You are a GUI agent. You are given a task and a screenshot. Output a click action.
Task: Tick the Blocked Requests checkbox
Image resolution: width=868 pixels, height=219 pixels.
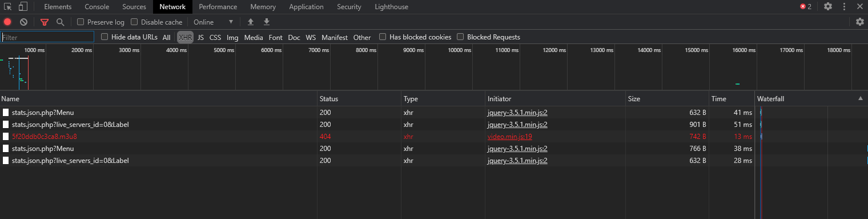[460, 37]
